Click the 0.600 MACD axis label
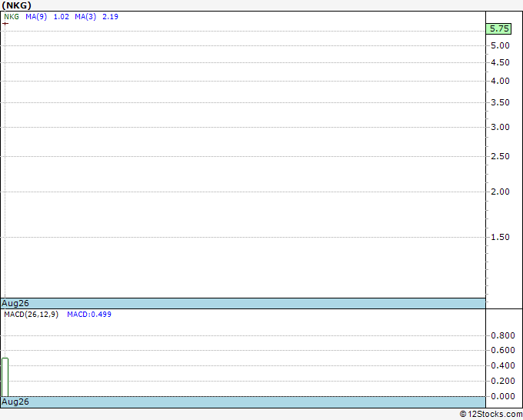523x420 pixels. [503, 350]
